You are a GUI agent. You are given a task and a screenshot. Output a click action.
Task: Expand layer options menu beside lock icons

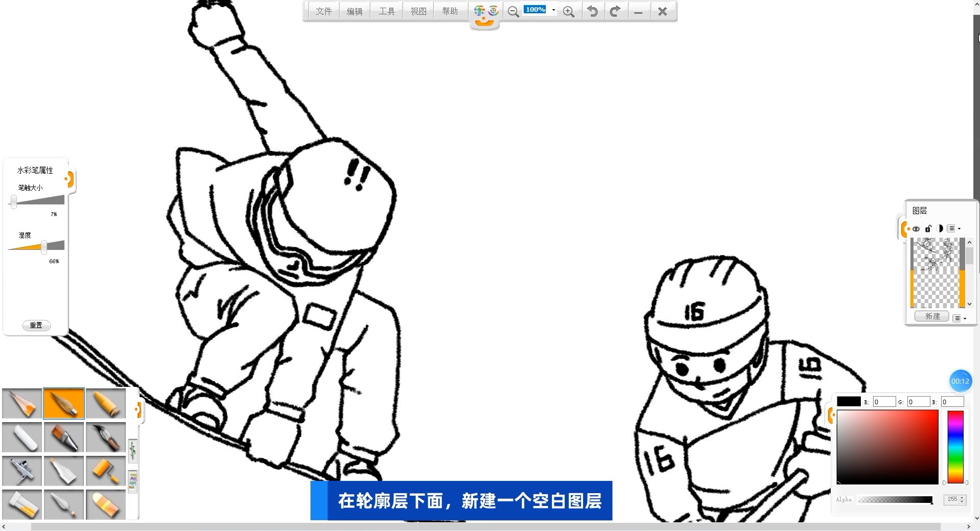click(x=953, y=228)
